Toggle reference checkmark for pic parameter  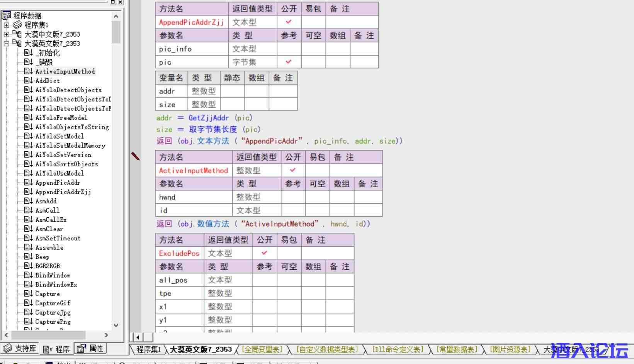coord(289,62)
